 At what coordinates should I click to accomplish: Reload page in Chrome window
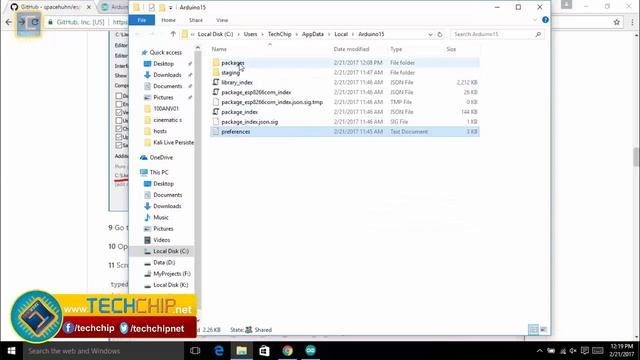35,22
